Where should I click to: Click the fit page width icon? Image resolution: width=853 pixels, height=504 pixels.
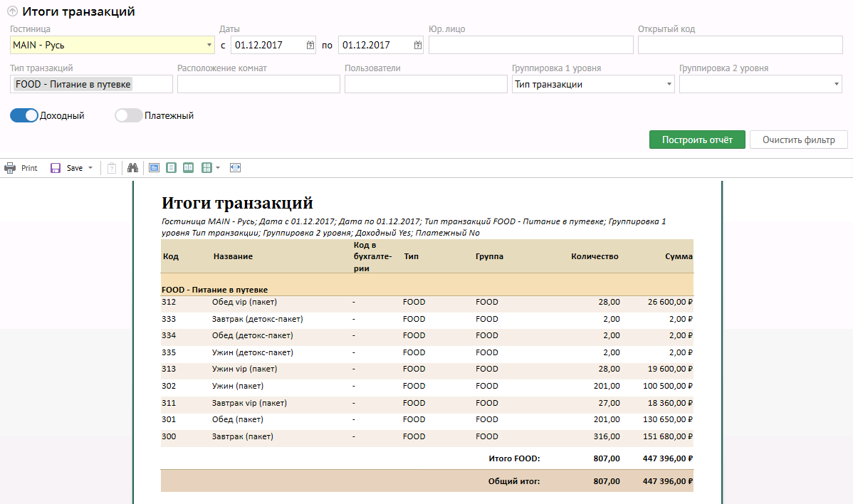(236, 168)
